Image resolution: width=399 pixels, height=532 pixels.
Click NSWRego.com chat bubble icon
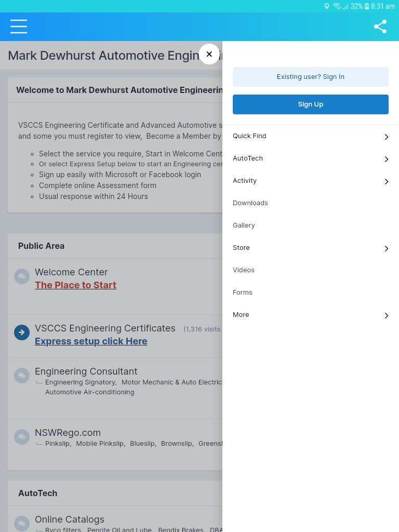tap(22, 436)
